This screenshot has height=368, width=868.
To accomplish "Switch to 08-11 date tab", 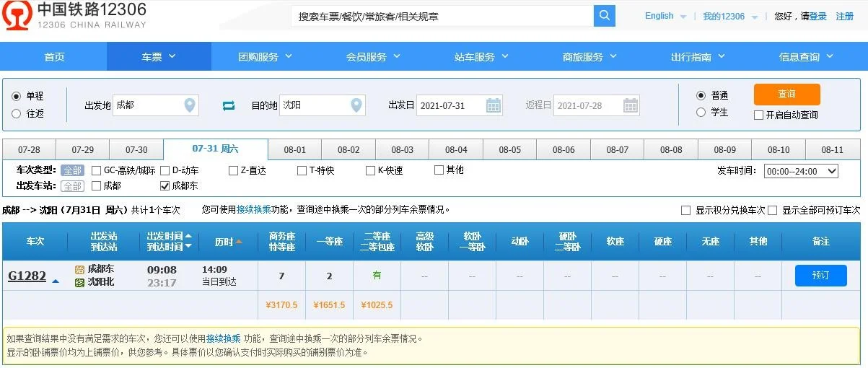I will click(x=832, y=150).
